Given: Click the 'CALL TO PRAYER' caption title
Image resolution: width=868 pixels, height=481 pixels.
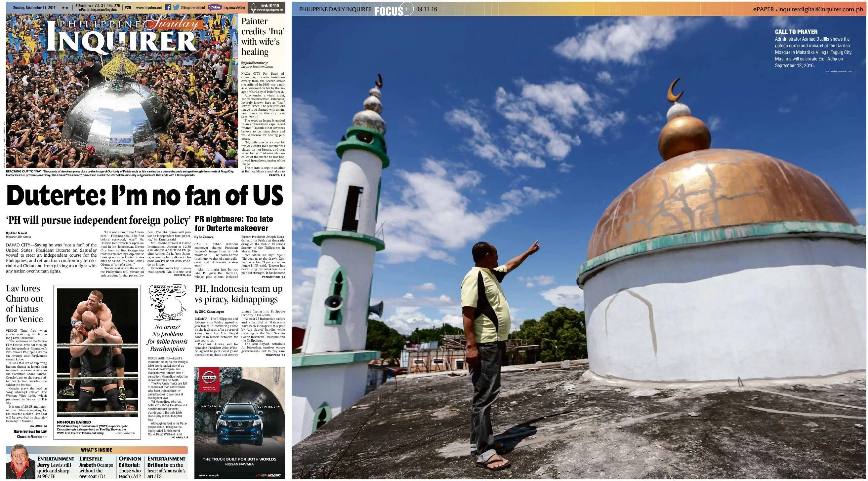Looking at the screenshot, I should point(796,32).
